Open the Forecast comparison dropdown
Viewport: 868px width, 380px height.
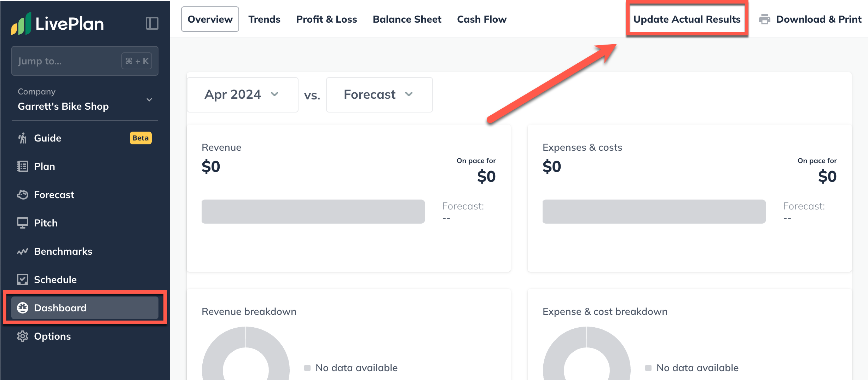point(379,95)
